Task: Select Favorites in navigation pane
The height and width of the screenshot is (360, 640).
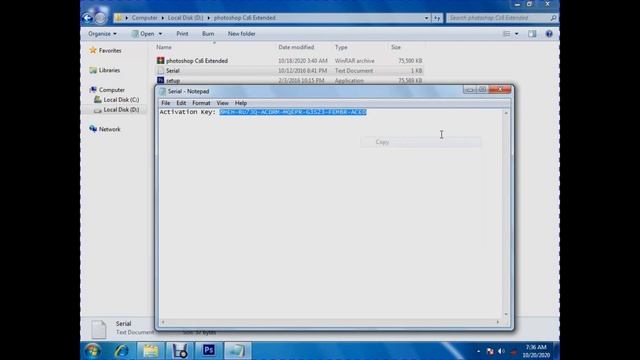Action: [110, 51]
